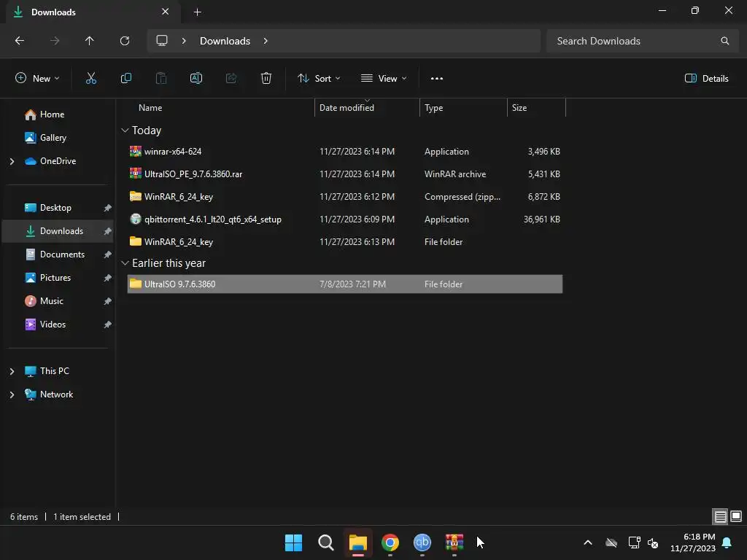Switch to large thumbnails view icon in status bar
This screenshot has height=560, width=747.
point(736,516)
